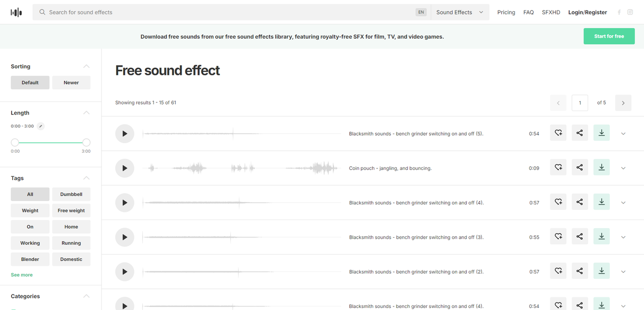
Task: Download the bench grinder (5) sound
Action: pos(601,133)
